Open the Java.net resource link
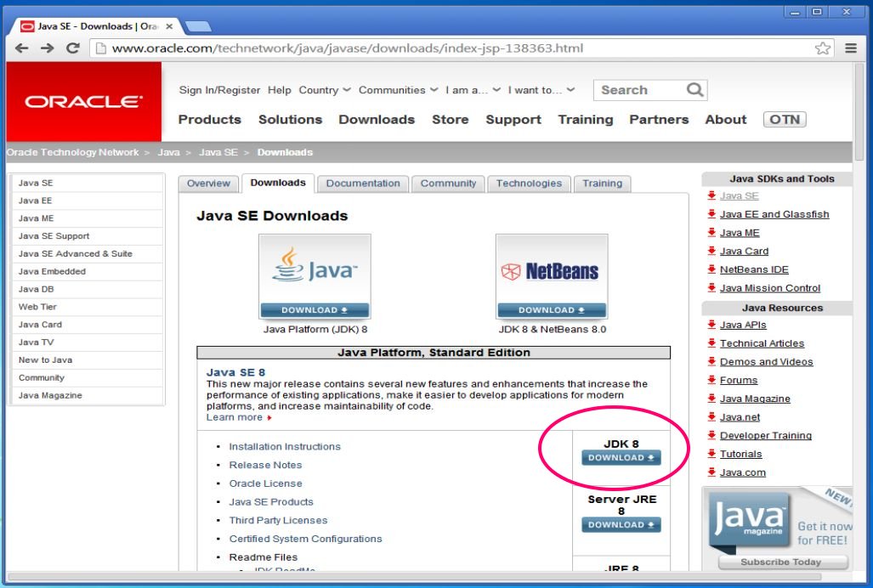873x588 pixels. tap(740, 416)
